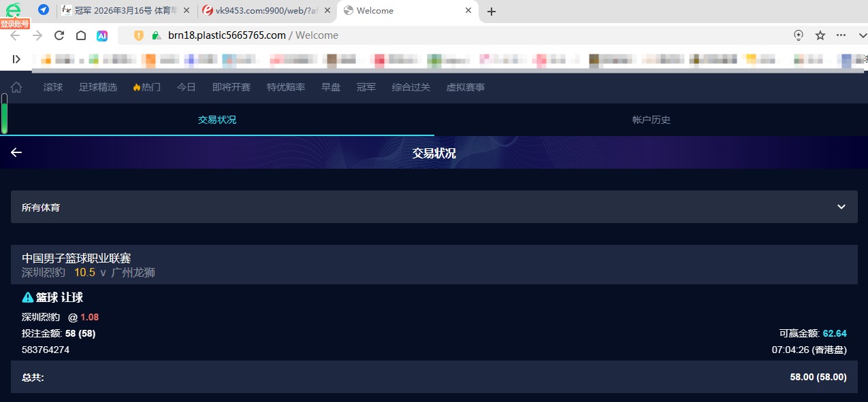Open the AI assistant icon in toolbar
The width and height of the screenshot is (868, 402).
pyautogui.click(x=102, y=35)
